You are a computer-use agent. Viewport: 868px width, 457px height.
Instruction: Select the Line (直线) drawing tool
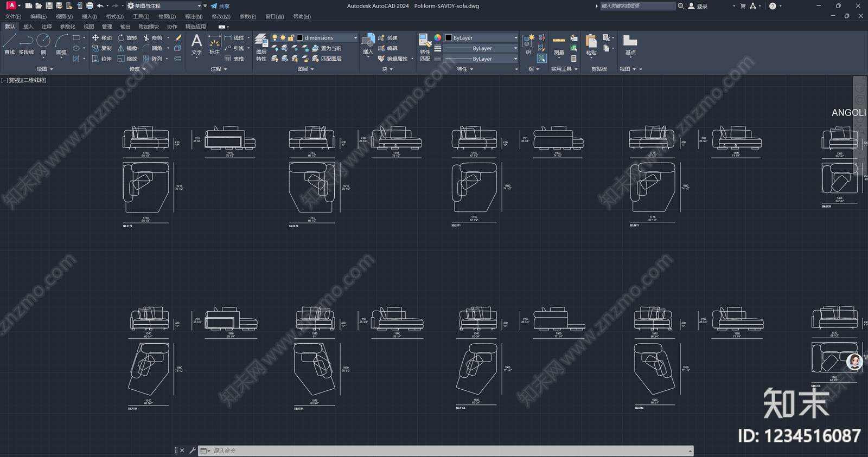pyautogui.click(x=9, y=44)
